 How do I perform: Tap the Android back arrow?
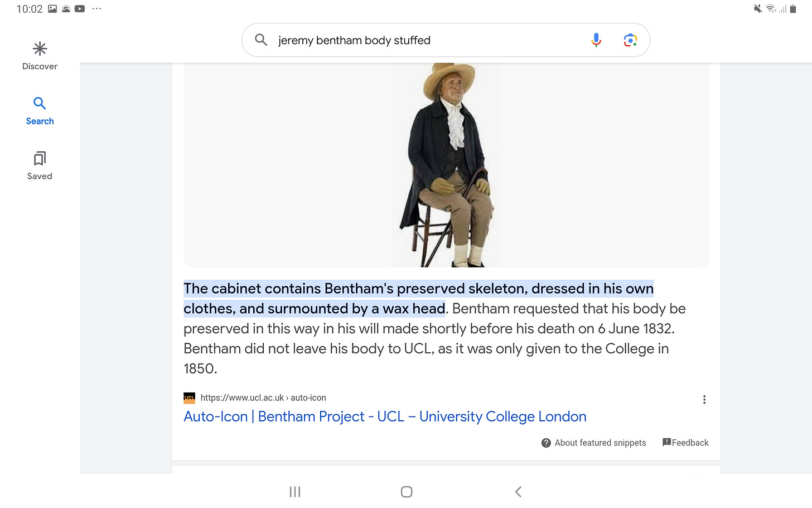(x=518, y=492)
